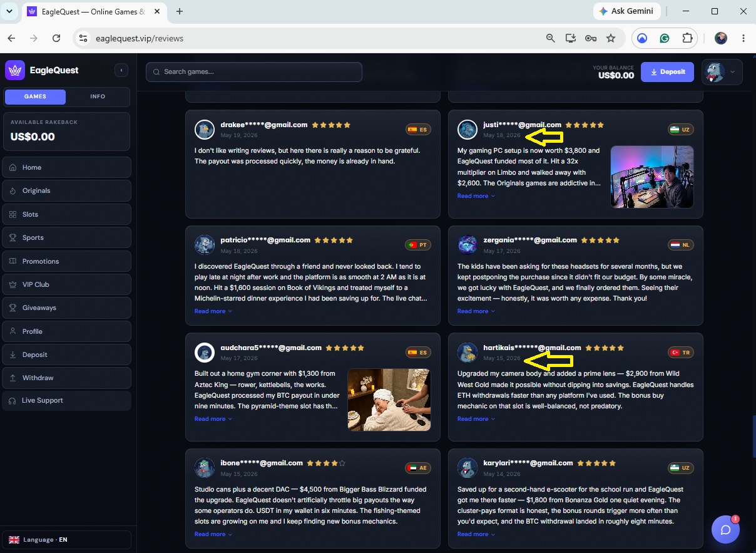
Task: Open a new tab with plus button
Action: (x=180, y=11)
